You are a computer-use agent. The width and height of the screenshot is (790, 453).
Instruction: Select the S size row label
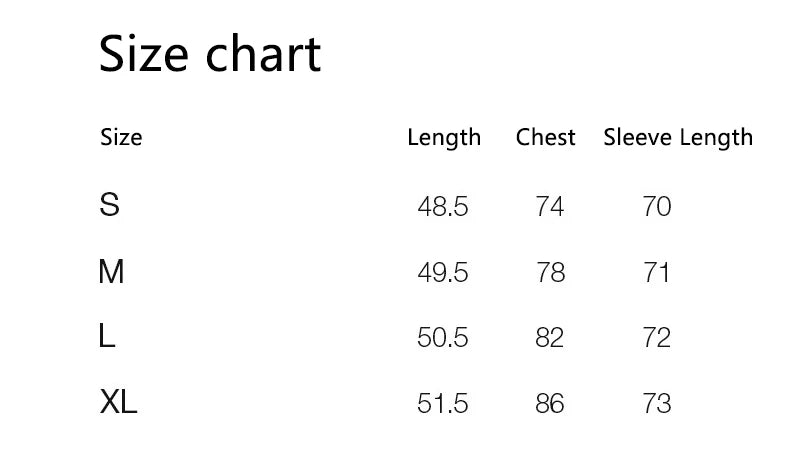coord(110,205)
